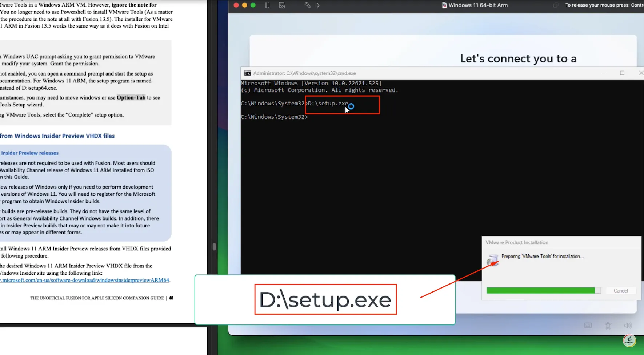Open the on-screen keyboard icon in Windows setup

588,326
